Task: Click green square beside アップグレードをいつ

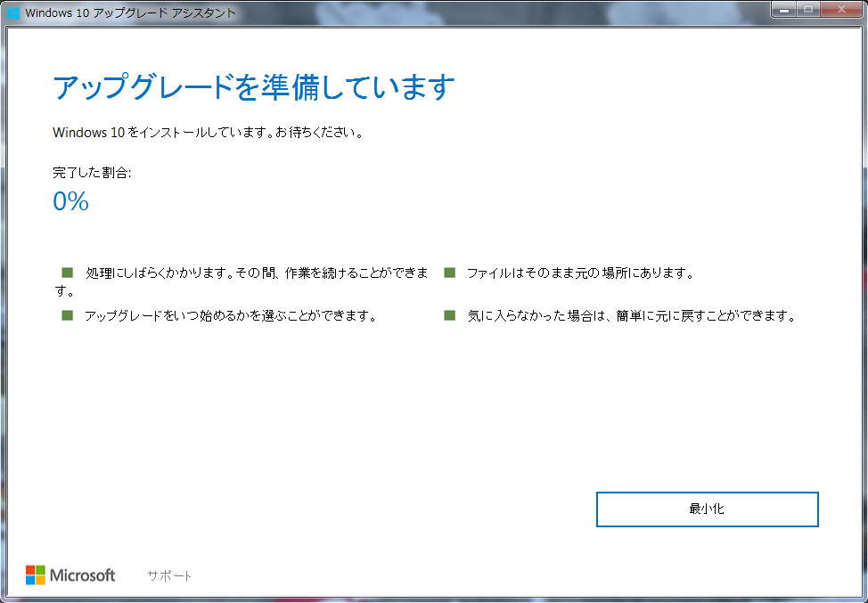Action: coord(68,315)
